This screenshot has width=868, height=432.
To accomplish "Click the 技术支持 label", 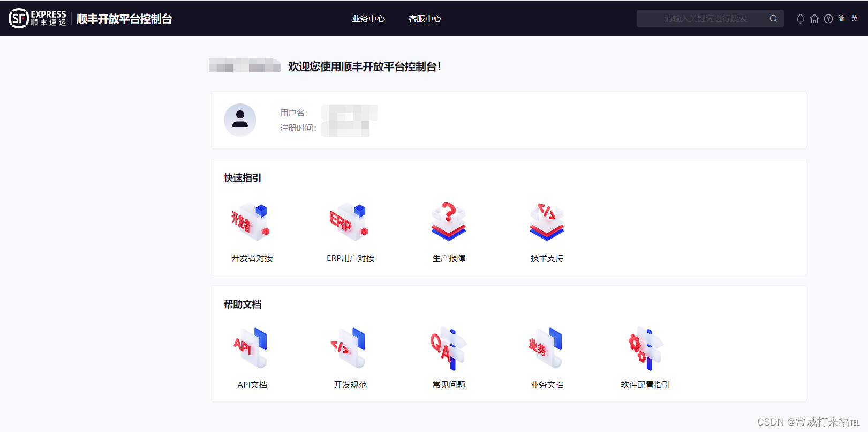I will (547, 258).
